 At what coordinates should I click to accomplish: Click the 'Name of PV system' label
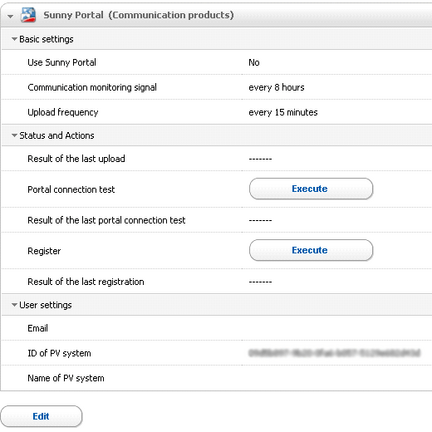tap(66, 378)
